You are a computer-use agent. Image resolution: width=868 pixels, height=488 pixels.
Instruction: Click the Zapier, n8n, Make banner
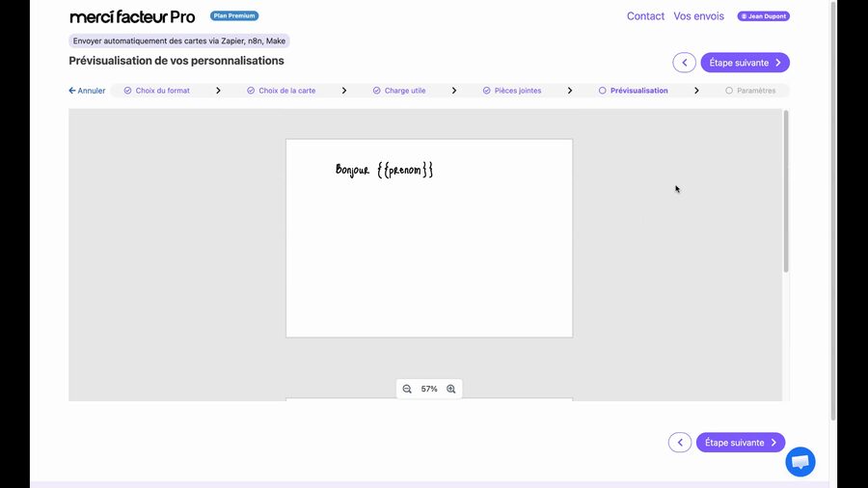pyautogui.click(x=179, y=41)
